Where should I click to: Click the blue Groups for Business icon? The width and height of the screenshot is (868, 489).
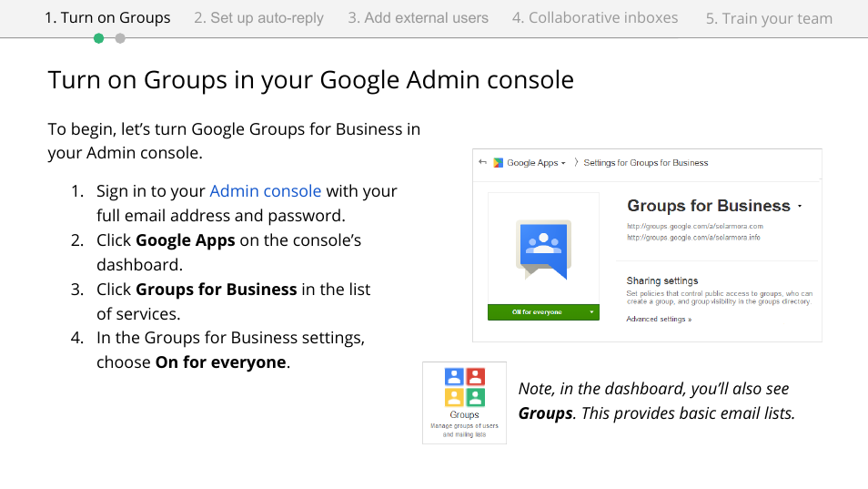coord(543,250)
